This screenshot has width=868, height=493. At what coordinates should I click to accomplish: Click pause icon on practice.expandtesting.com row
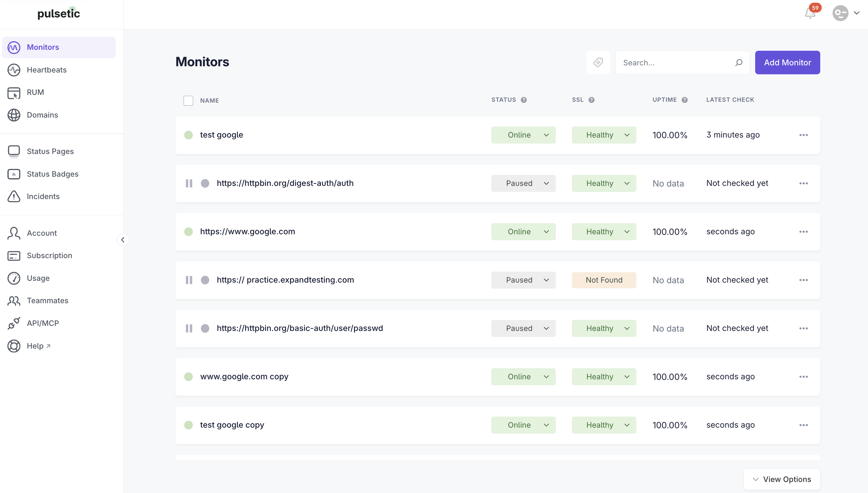[x=189, y=280]
